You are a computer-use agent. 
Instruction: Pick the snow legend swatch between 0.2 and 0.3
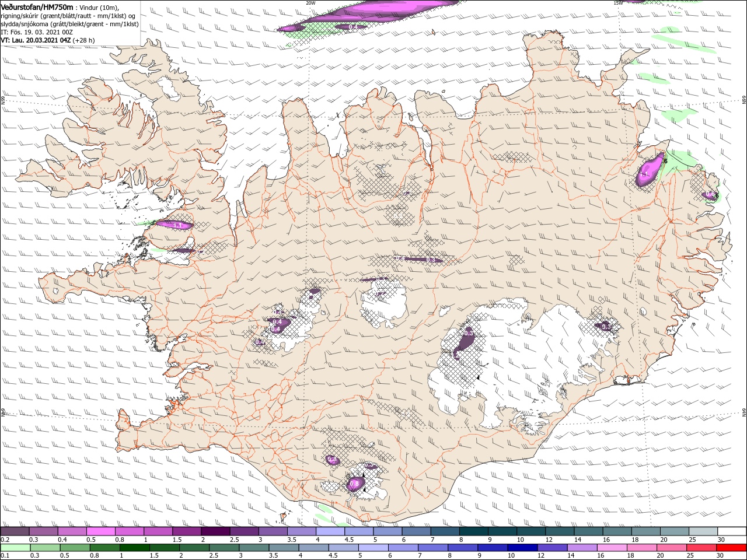[15, 531]
